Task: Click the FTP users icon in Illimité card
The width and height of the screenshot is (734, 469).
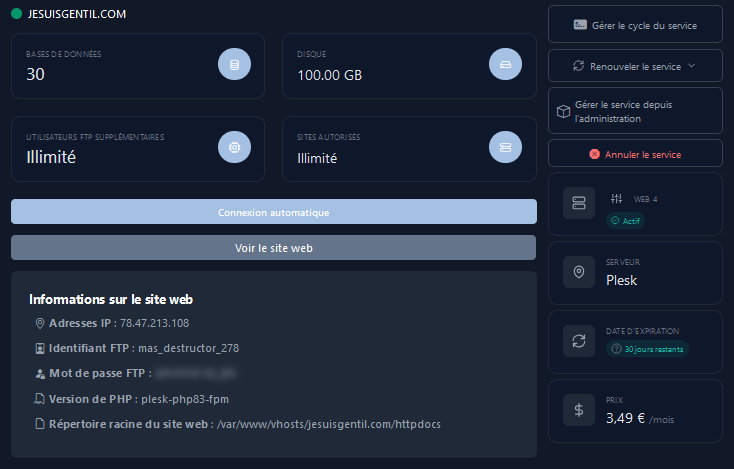Action: click(234, 147)
